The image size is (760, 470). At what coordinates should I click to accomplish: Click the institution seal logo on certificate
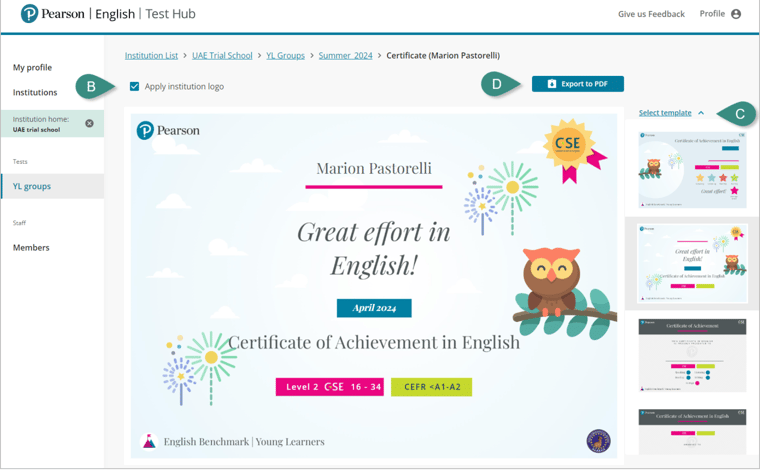[x=598, y=440]
